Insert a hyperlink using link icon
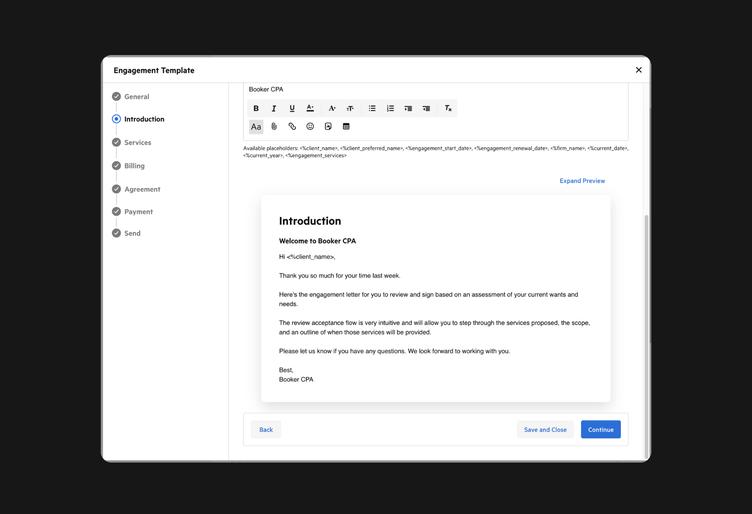752x514 pixels. (292, 127)
